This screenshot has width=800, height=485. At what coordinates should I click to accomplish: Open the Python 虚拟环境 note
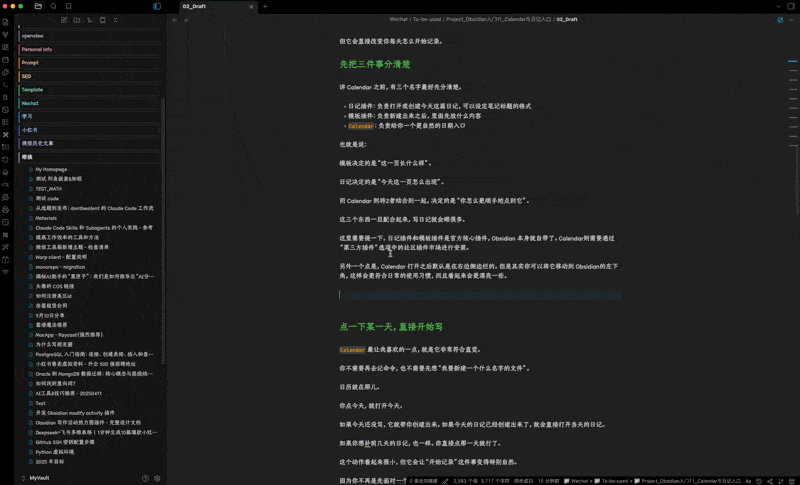point(55,452)
